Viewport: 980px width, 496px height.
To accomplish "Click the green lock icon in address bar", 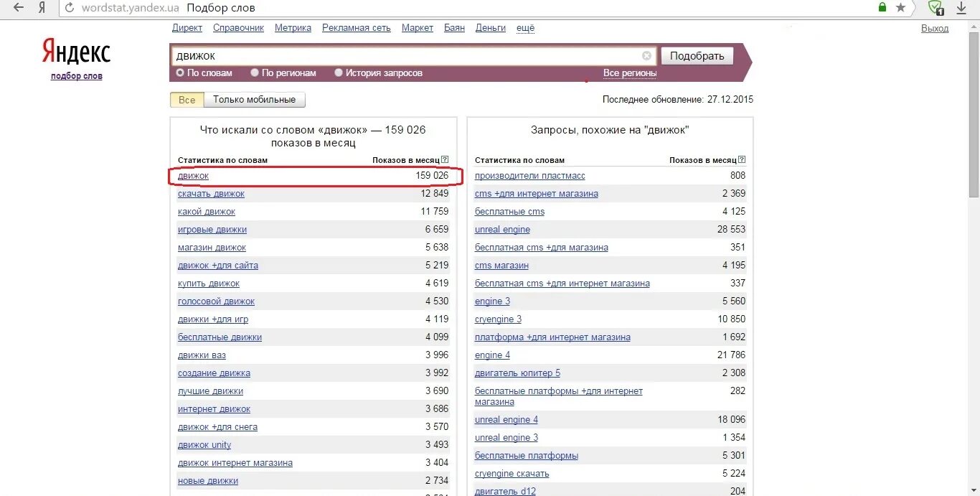I will coord(882,7).
